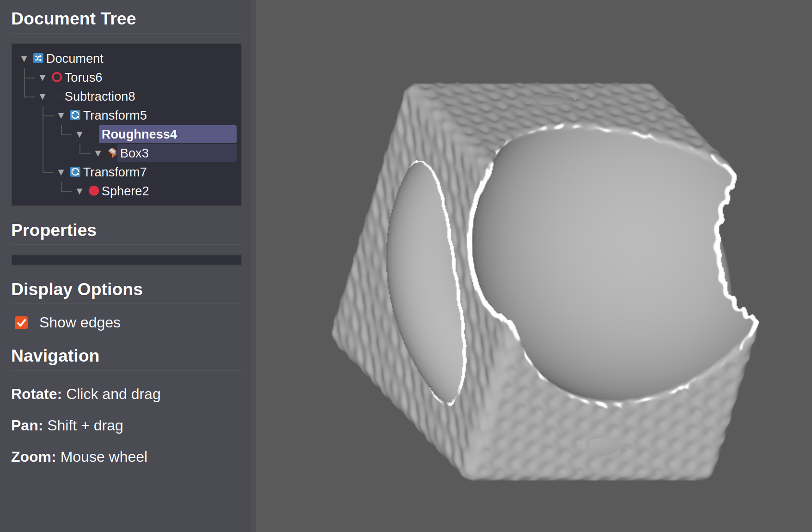Click the Document shuffle icon
This screenshot has height=532, width=812.
click(38, 58)
